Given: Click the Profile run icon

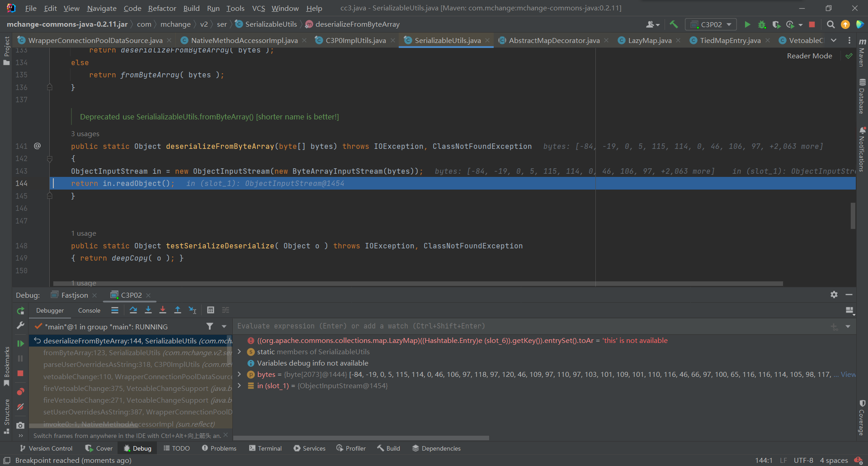Looking at the screenshot, I should pos(790,24).
